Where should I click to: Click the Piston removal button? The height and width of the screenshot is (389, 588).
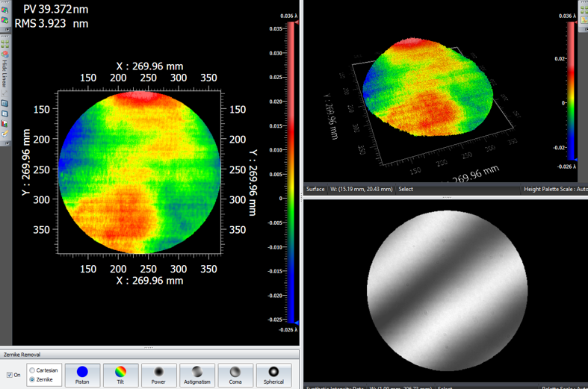click(82, 375)
